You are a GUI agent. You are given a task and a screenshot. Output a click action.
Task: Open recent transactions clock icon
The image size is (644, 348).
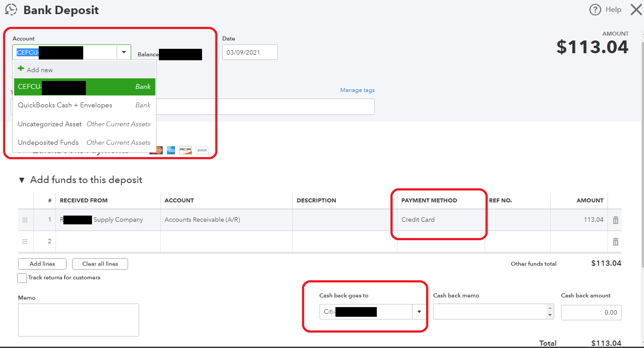click(11, 9)
